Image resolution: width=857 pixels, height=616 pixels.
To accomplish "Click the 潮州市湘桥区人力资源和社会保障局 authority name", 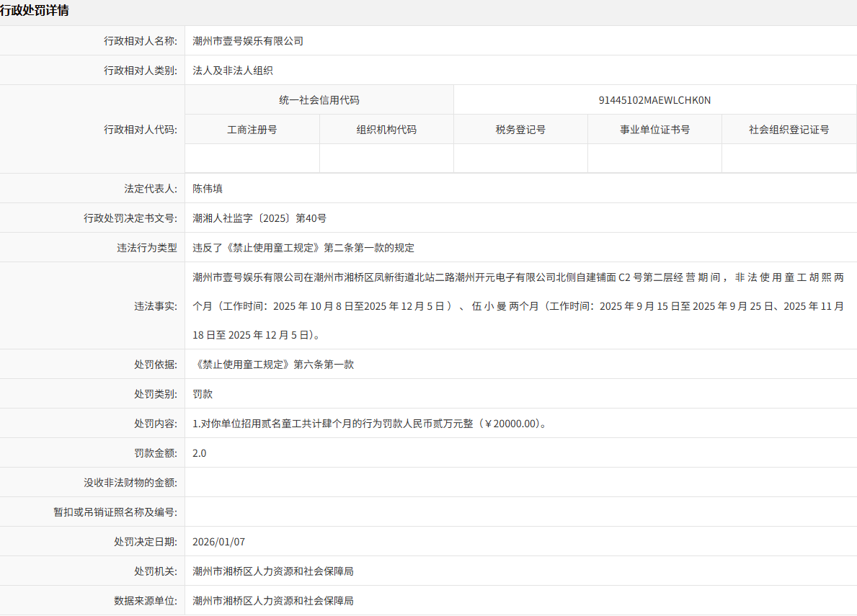I will click(x=272, y=571).
